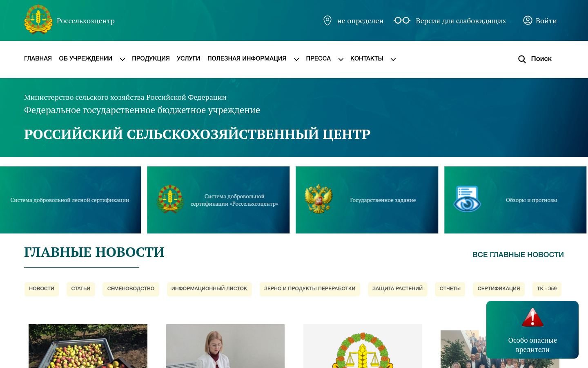Go to ПРОДУКЦИЯ menu item
Screen dimensions: 588x368
coord(151,58)
